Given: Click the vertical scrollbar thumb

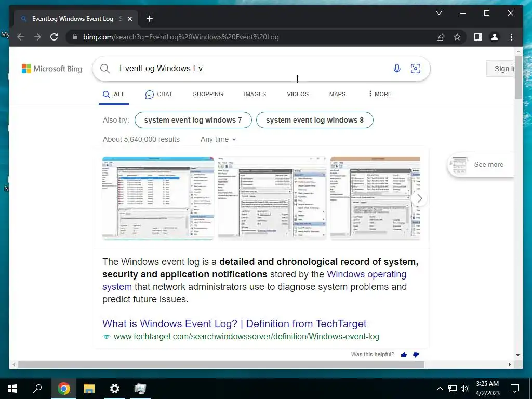Looking at the screenshot, I should [x=518, y=77].
